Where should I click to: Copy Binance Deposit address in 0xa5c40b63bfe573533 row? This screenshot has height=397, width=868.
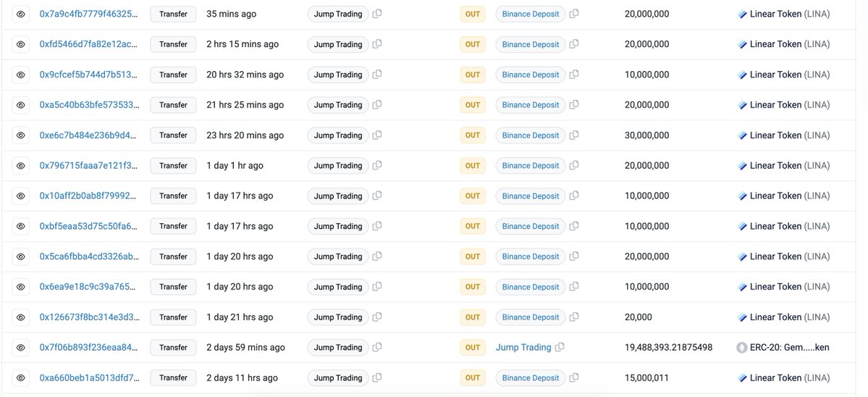pos(574,104)
